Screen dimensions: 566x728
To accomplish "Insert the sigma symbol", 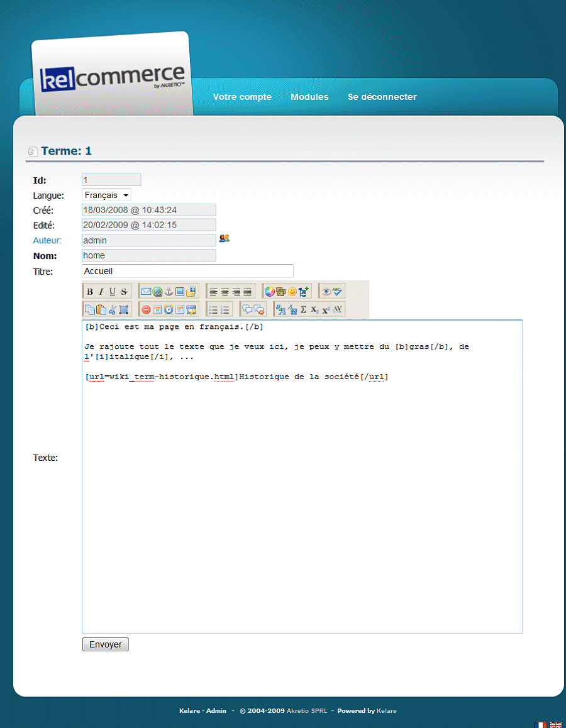I will tap(304, 309).
